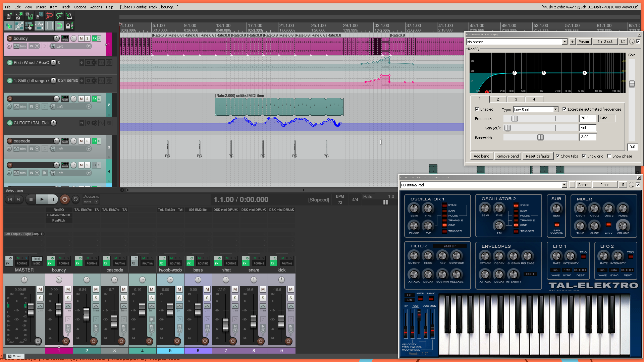644x362 pixels.
Task: Click the Save Project toolbar icon
Action: click(x=29, y=16)
